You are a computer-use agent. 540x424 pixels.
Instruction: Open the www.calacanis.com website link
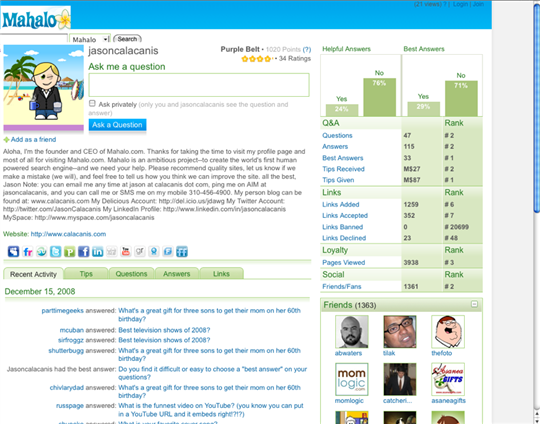tap(68, 234)
